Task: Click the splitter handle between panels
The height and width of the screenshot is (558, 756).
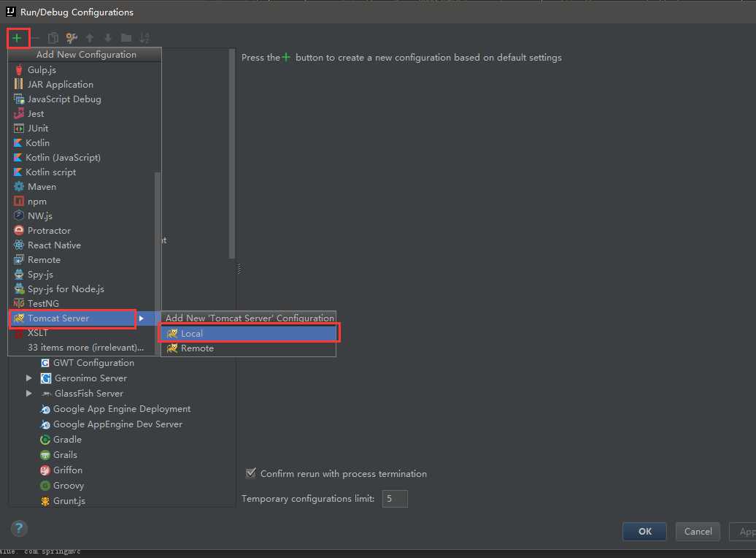Action: (x=239, y=269)
